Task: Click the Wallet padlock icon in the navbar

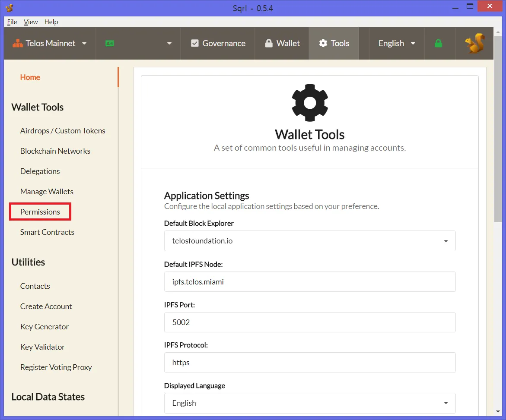Action: 268,43
